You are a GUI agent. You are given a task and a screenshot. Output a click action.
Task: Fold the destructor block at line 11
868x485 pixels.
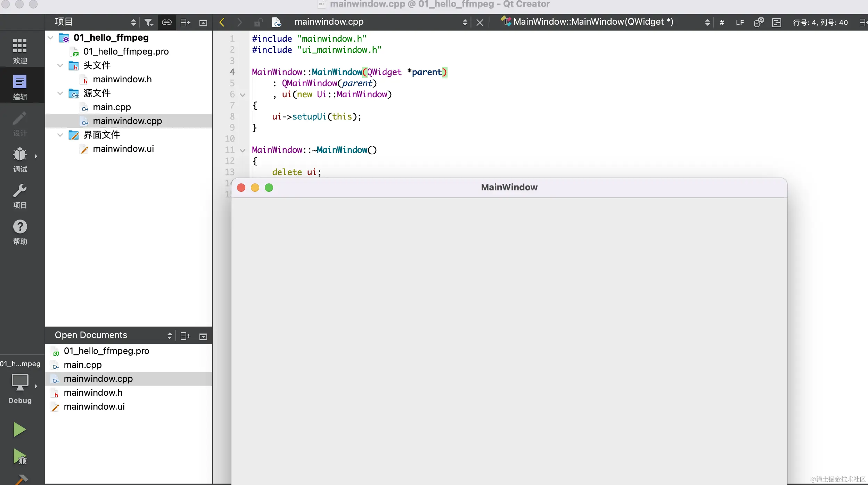pos(243,150)
